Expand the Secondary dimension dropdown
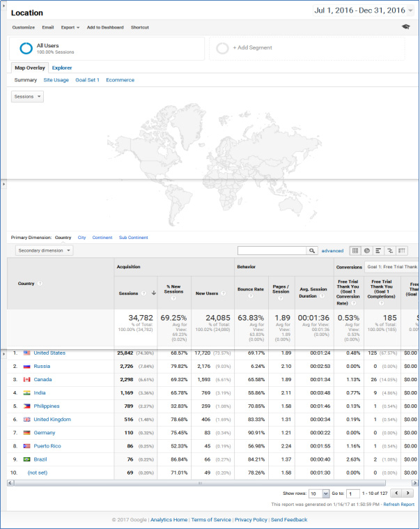Screen dimensions: 420x529 click(44, 251)
